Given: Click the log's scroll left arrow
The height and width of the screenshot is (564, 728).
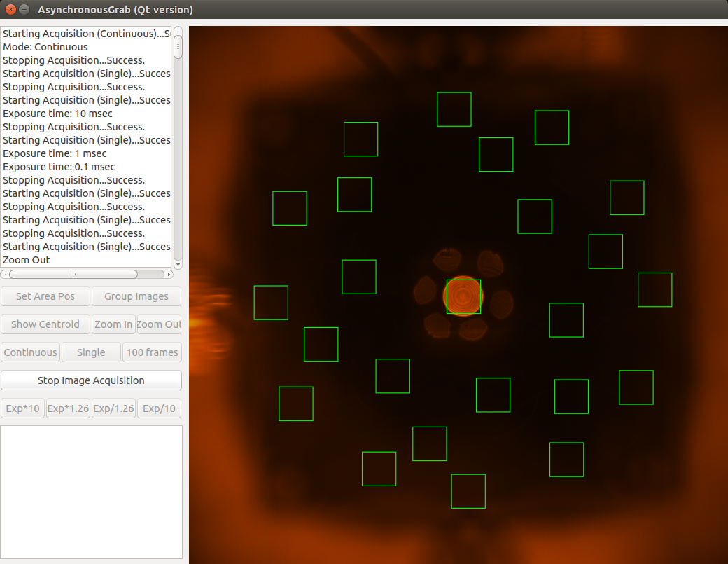Looking at the screenshot, I should (5, 274).
